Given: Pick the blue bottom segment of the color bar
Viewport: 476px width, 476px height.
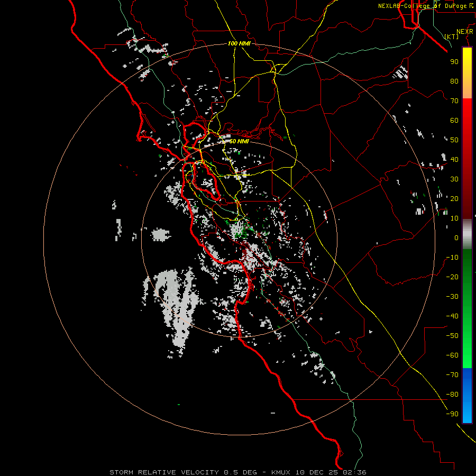Looking at the screenshot, I should 467,395.
